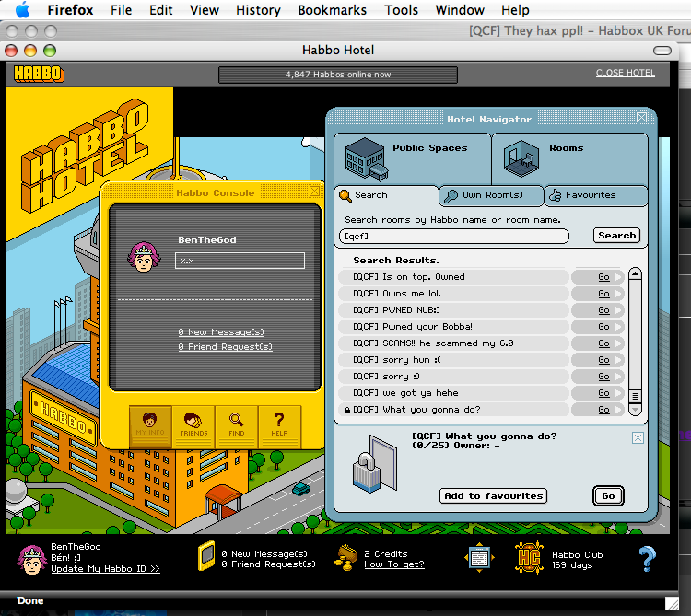The width and height of the screenshot is (691, 616).
Task: Open the blue help question mark icon
Action: point(647,558)
